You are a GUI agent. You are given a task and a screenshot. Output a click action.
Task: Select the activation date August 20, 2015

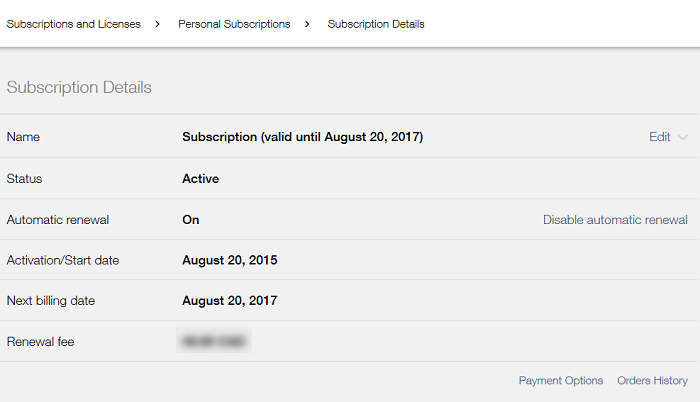click(x=229, y=260)
